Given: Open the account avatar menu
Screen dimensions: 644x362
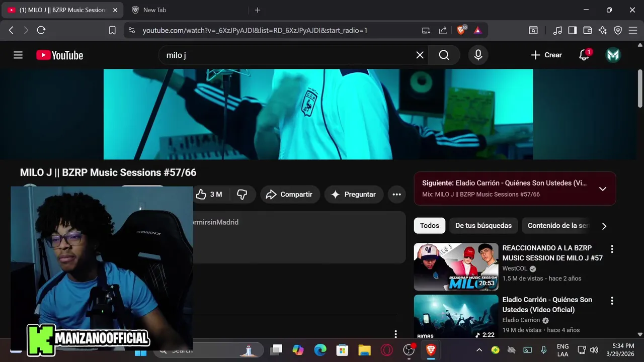Looking at the screenshot, I should [x=613, y=55].
